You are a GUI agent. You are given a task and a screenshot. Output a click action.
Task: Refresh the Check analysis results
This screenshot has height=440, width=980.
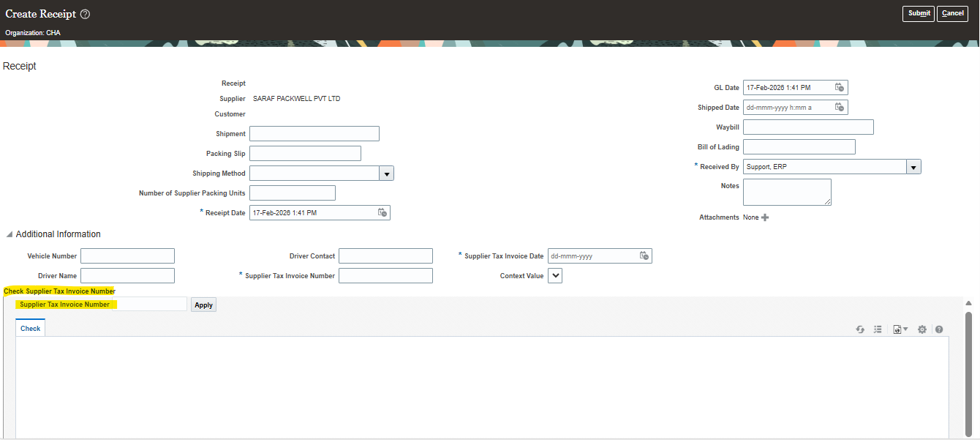[x=861, y=329]
